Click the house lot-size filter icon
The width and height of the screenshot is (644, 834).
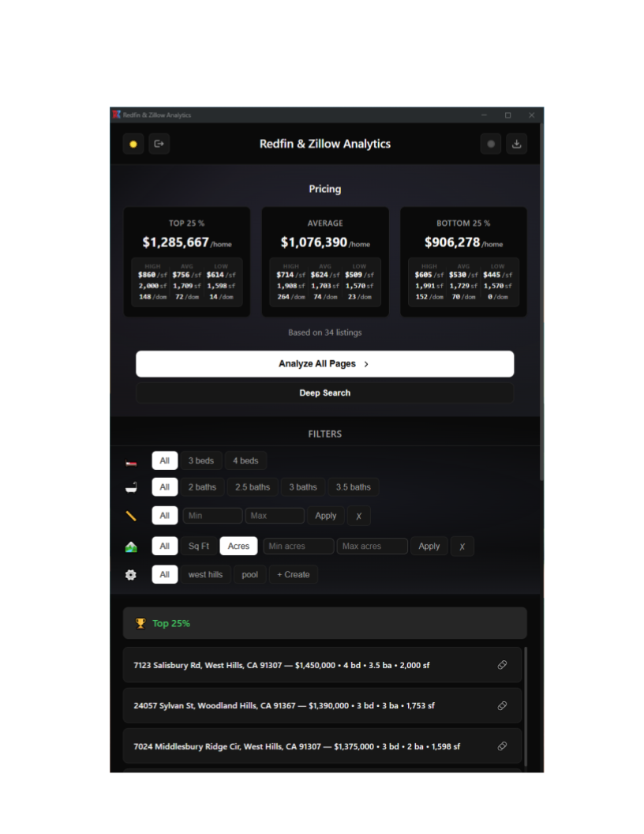(x=130, y=546)
